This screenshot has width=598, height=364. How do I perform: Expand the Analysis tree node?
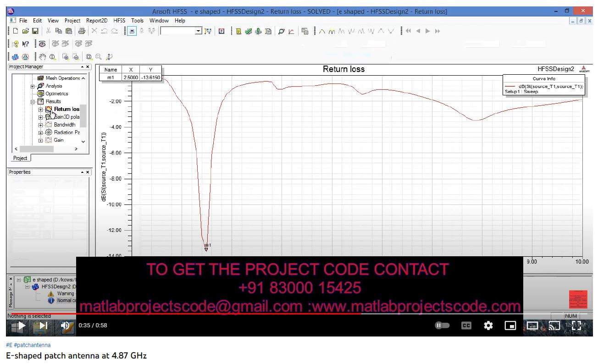coord(33,86)
